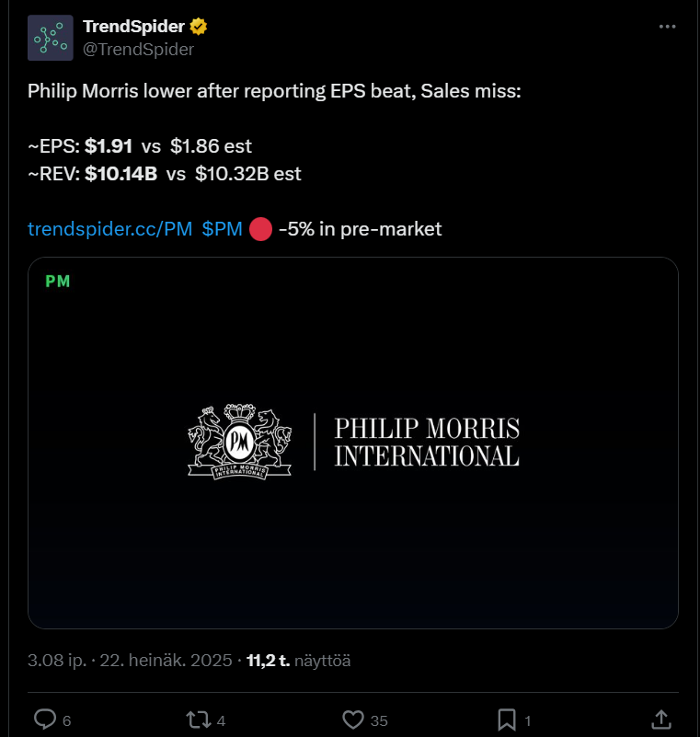Viewport: 700px width, 737px height.
Task: Follow the trendspider.cc/PM link
Action: [109, 229]
